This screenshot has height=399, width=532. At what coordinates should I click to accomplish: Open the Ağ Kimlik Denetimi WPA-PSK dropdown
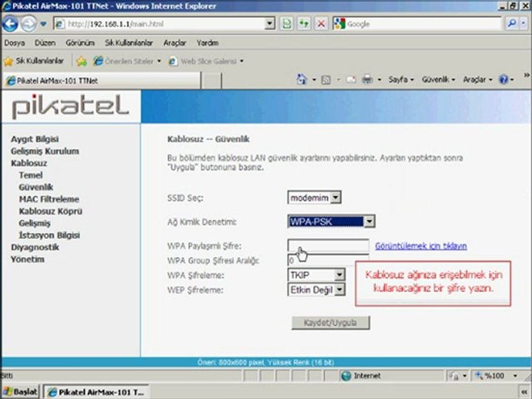(331, 222)
